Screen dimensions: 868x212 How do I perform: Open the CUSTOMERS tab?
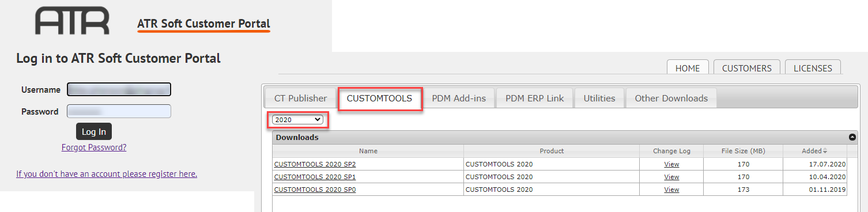click(x=747, y=67)
